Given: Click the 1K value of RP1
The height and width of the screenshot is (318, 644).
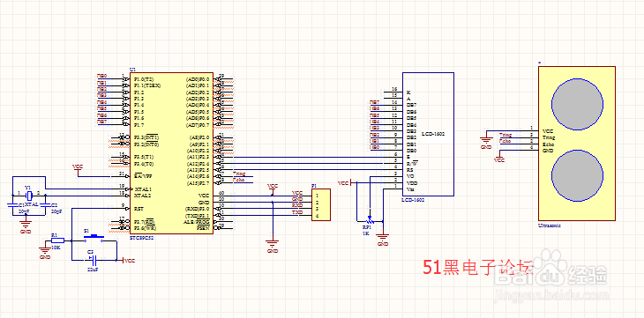Looking at the screenshot, I should [x=366, y=233].
